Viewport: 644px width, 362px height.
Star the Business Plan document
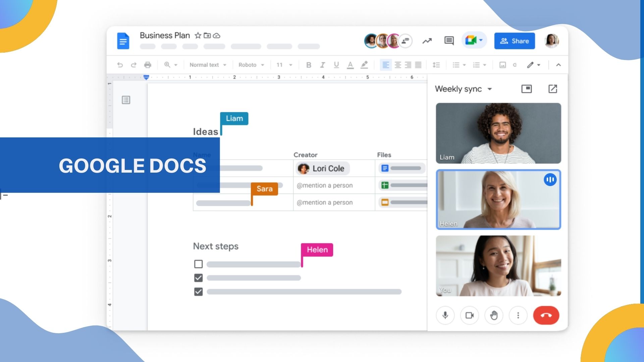click(198, 36)
